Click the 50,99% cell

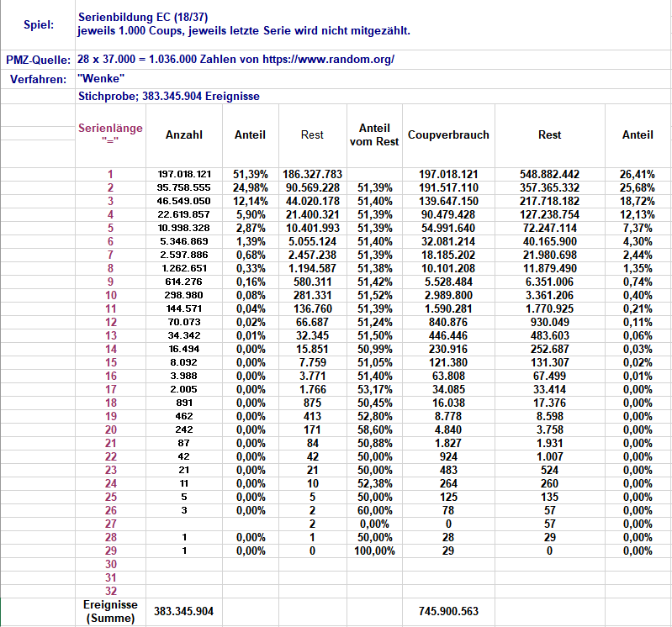[374, 349]
